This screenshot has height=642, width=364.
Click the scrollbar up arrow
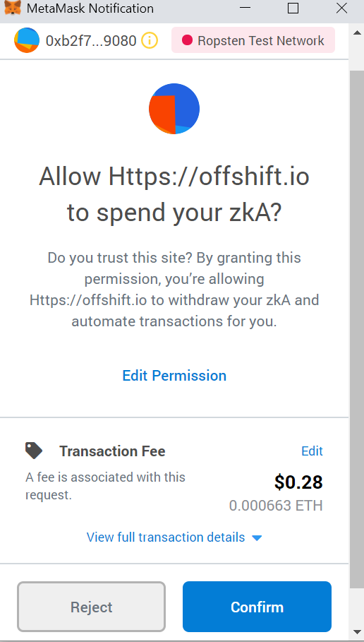click(x=357, y=32)
